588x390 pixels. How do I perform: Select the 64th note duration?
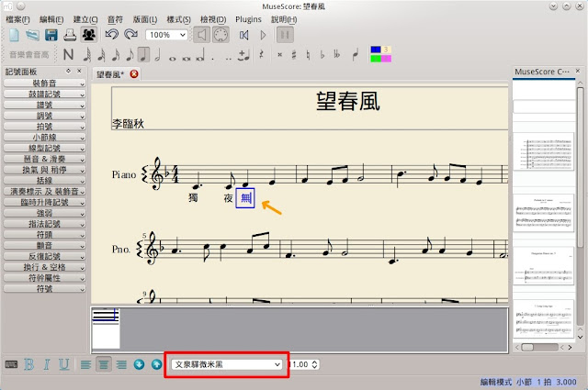click(87, 55)
